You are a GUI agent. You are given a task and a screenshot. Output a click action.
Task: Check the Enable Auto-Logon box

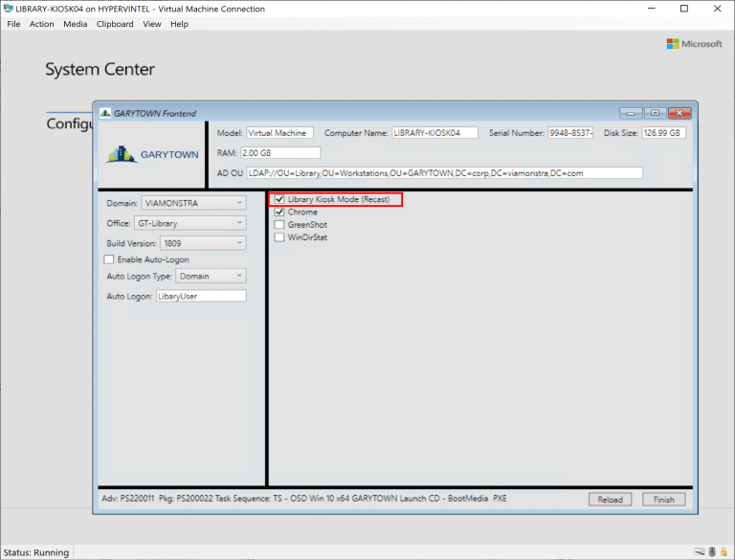[109, 259]
